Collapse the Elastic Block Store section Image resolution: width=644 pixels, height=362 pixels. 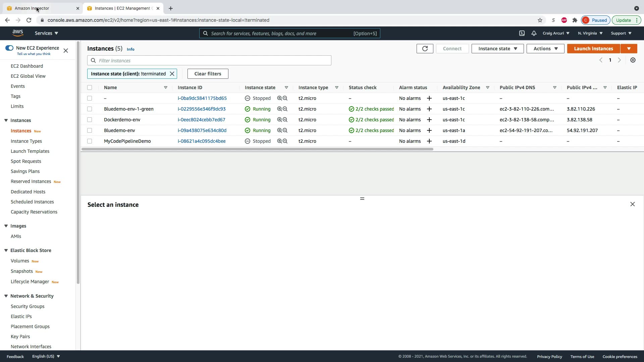coord(6,250)
